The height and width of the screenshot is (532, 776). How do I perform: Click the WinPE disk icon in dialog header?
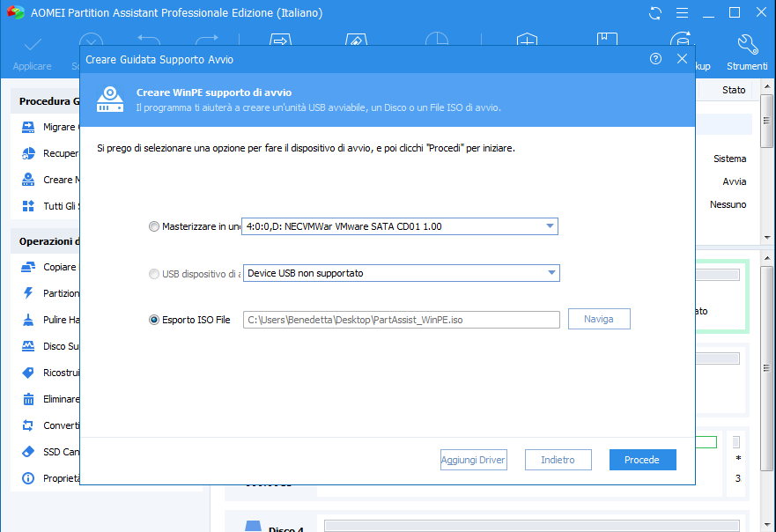tap(110, 99)
